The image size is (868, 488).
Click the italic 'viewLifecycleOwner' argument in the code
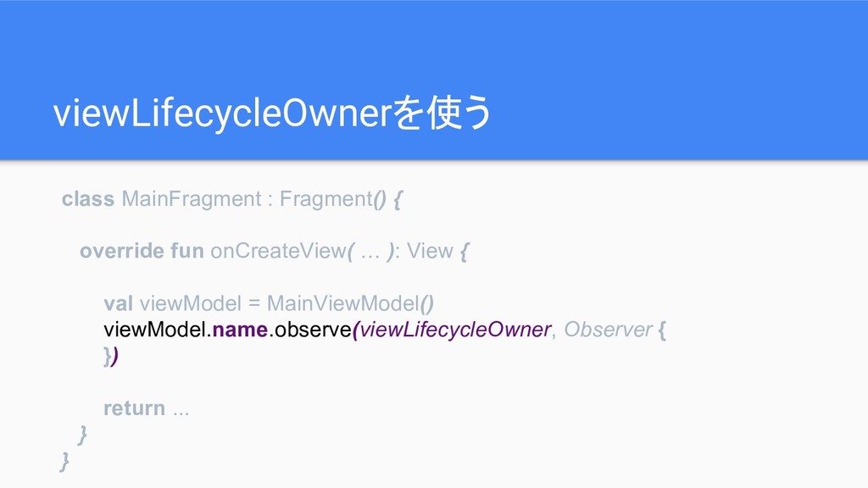[455, 330]
